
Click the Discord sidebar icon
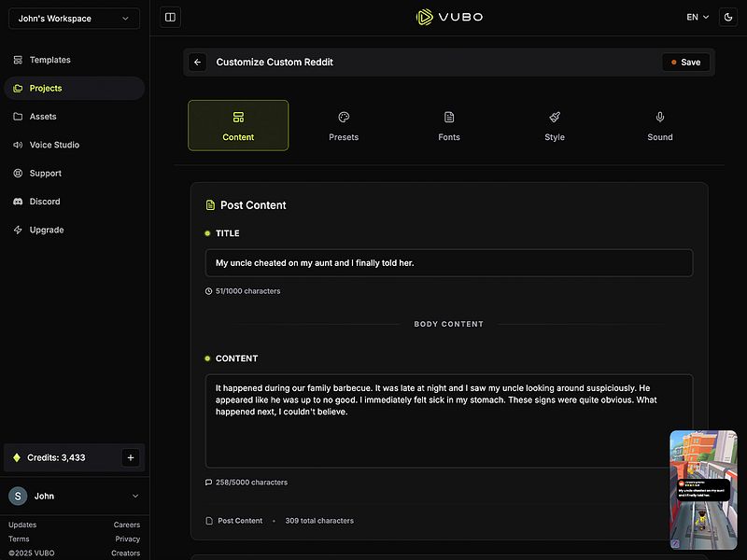(x=16, y=202)
